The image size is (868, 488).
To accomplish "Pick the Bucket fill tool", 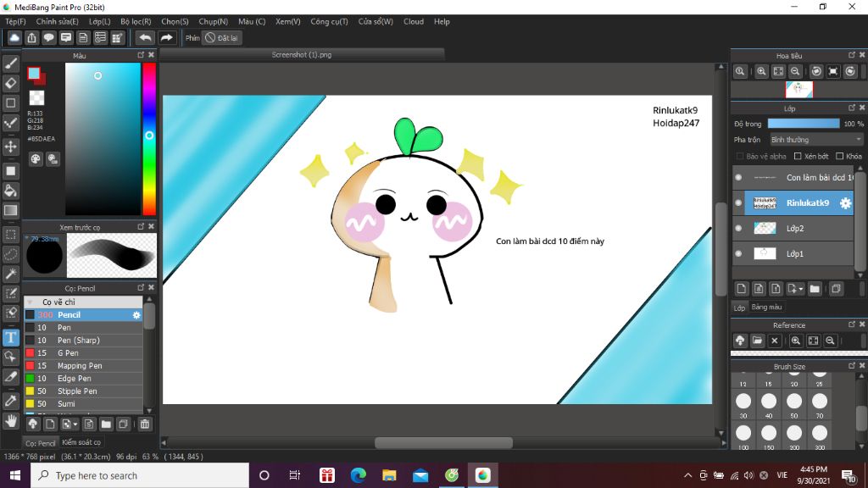I will (11, 191).
